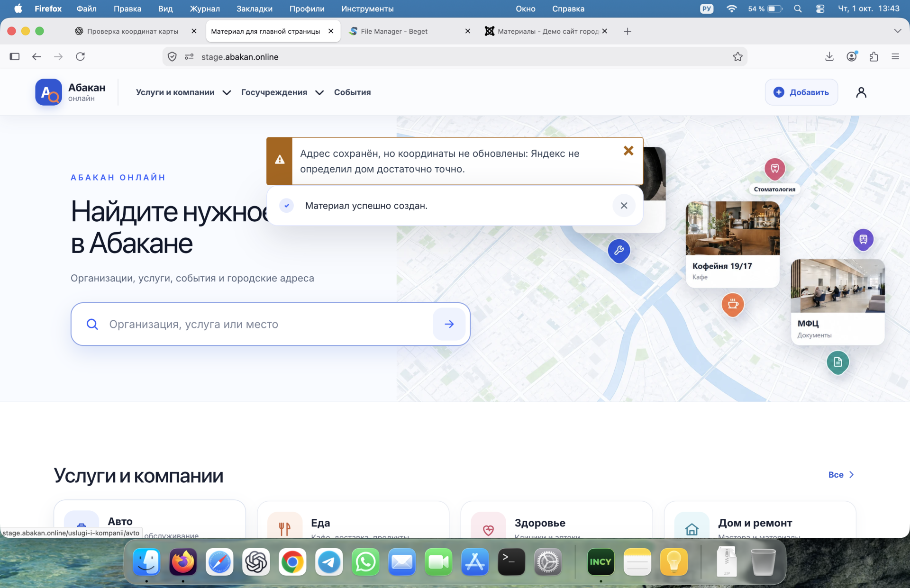Switch to 'Проверка координат карты' tab
This screenshot has height=588, width=910.
(133, 31)
